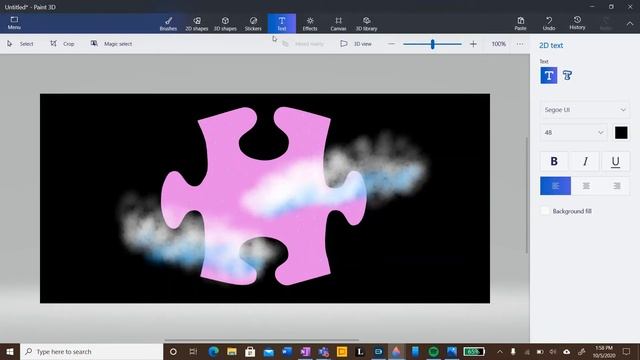Open Mail app from taskbar
Image resolution: width=640 pixels, height=360 pixels.
pos(269,351)
